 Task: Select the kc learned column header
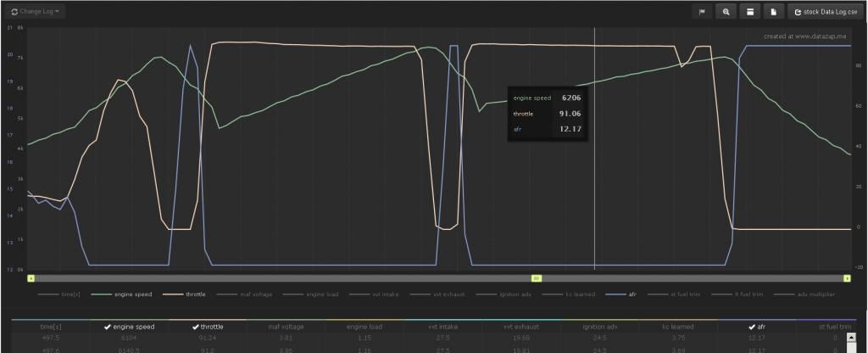click(678, 326)
